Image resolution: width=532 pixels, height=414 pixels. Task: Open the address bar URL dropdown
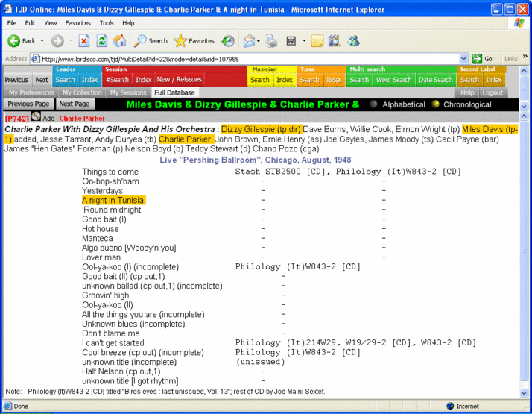point(463,59)
